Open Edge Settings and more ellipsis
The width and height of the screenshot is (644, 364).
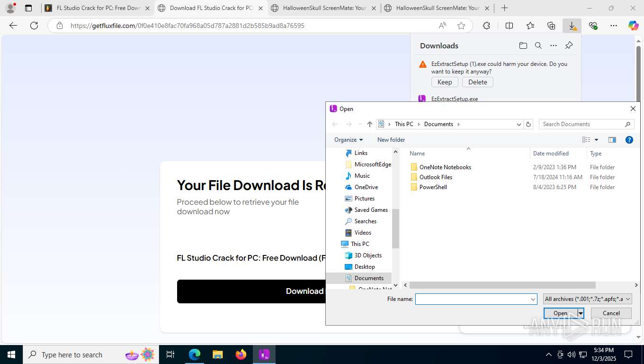click(614, 26)
